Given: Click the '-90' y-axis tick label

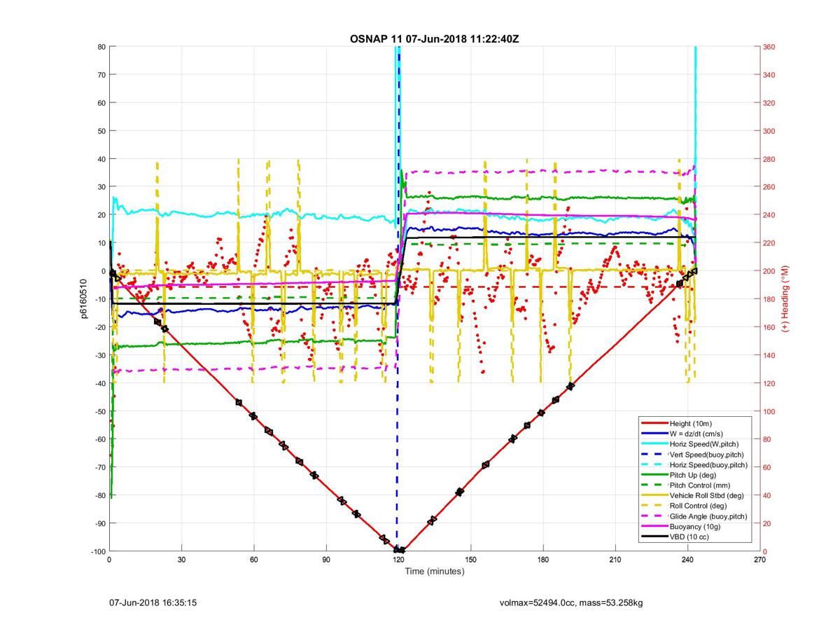Looking at the screenshot, I should point(99,523).
